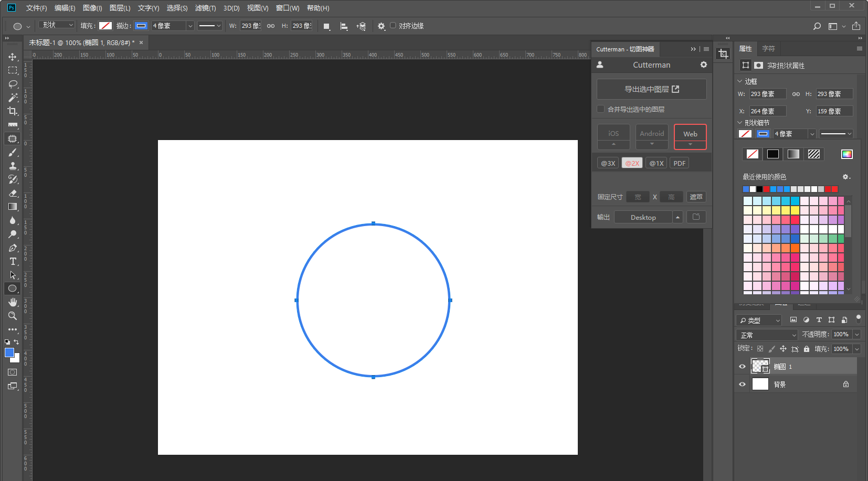Toggle the @2X export scale
The height and width of the screenshot is (481, 868).
point(632,163)
